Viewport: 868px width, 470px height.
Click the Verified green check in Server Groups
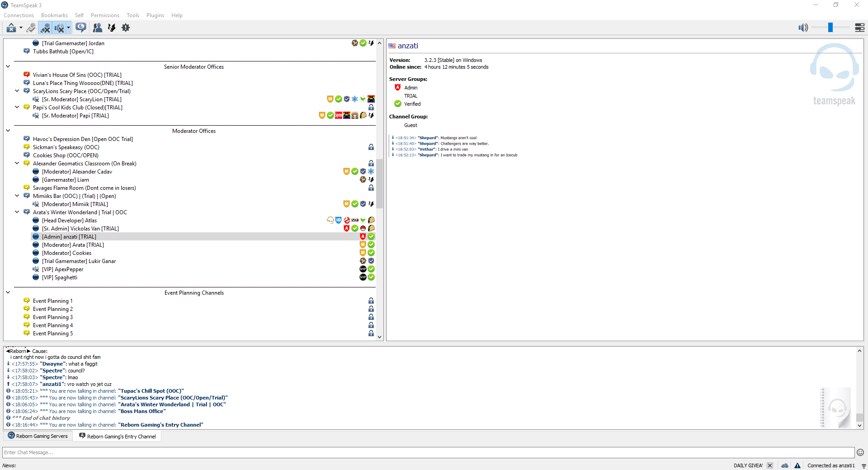[x=398, y=104]
